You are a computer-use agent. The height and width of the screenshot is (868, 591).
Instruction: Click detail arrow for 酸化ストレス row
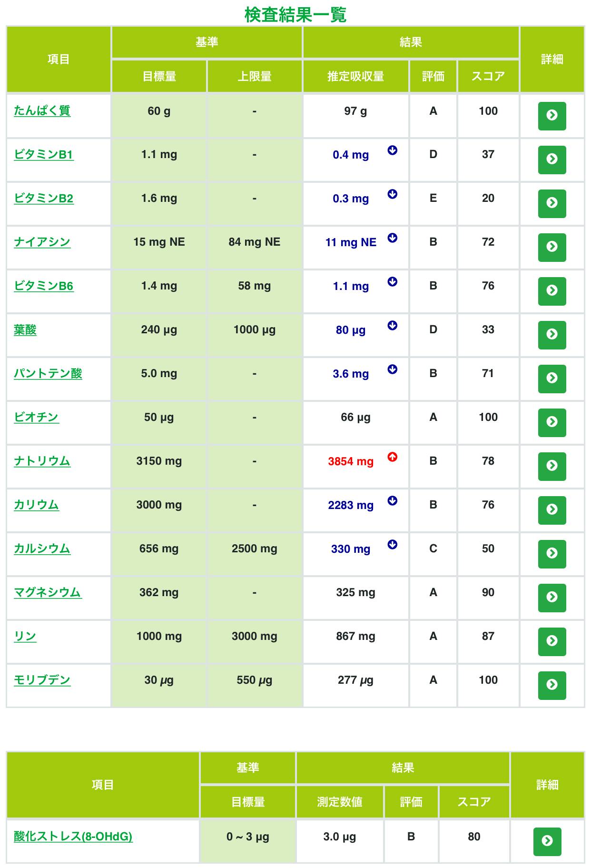[x=547, y=841]
